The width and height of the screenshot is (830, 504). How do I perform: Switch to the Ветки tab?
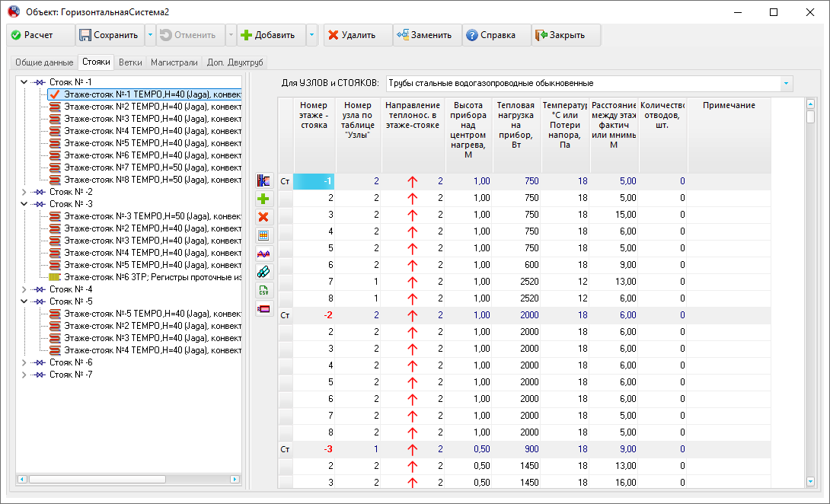pos(130,62)
